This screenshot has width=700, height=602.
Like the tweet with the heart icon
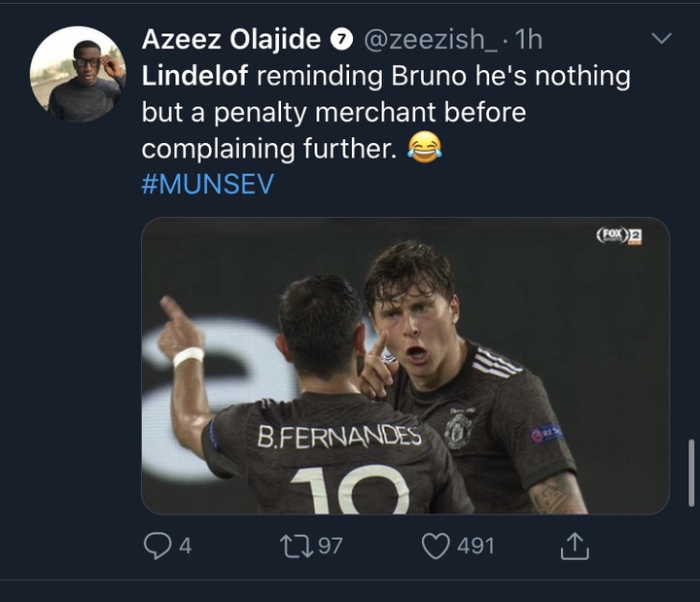click(x=436, y=547)
